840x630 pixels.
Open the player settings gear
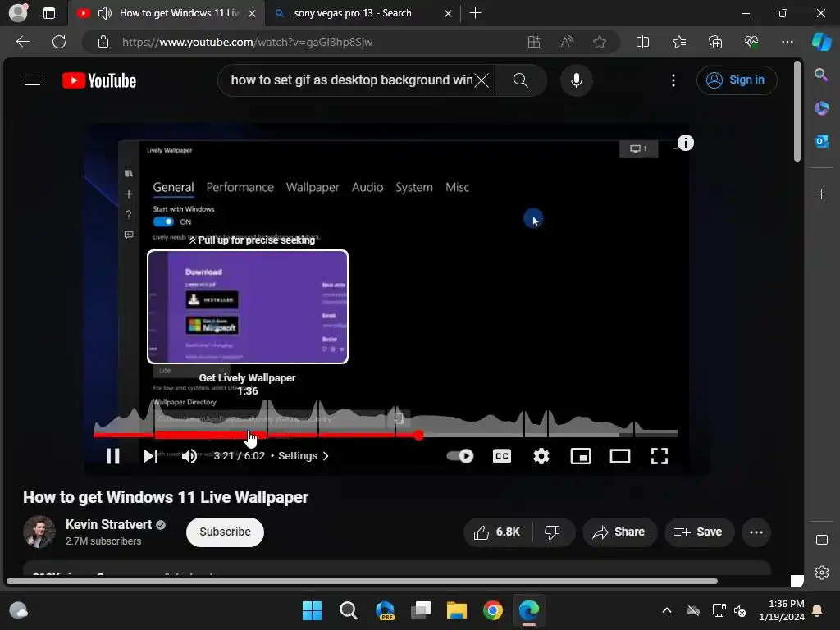coord(541,456)
